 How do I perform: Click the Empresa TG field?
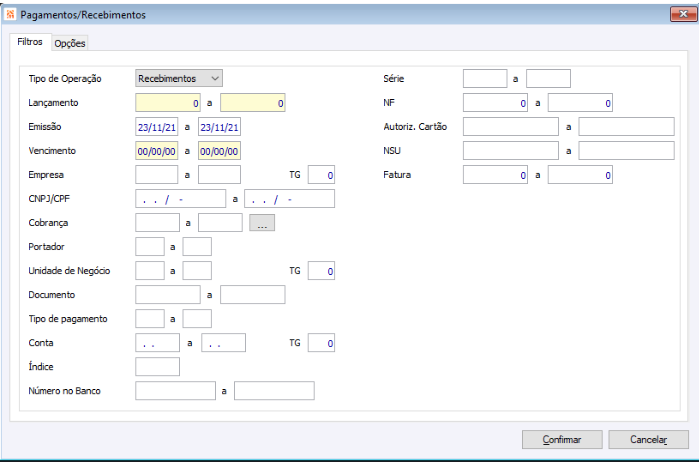(321, 175)
